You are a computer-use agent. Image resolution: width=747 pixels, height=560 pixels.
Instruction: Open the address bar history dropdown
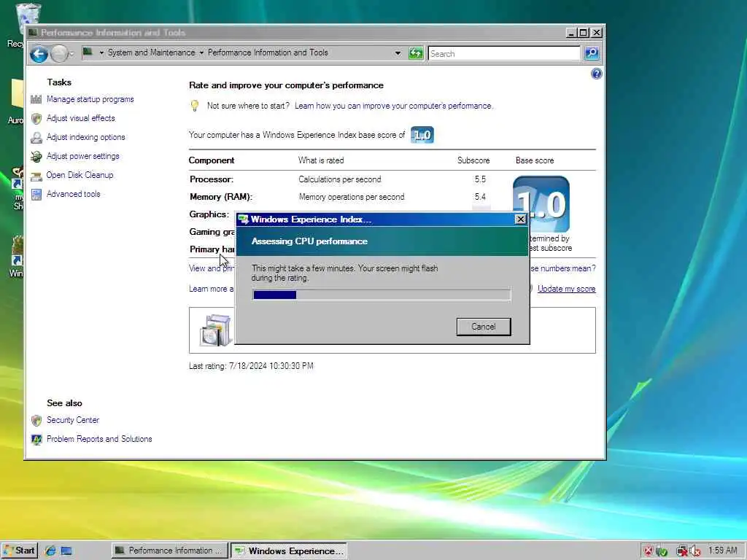coord(398,53)
